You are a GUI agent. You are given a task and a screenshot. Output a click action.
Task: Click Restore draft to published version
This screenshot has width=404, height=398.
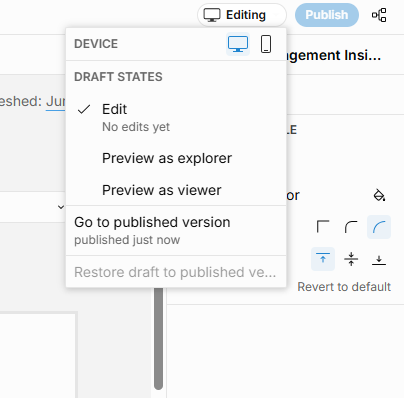click(x=176, y=272)
